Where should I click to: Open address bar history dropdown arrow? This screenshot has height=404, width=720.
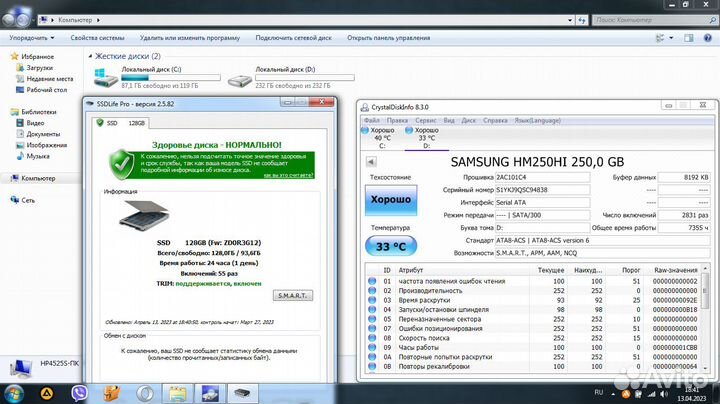point(570,20)
